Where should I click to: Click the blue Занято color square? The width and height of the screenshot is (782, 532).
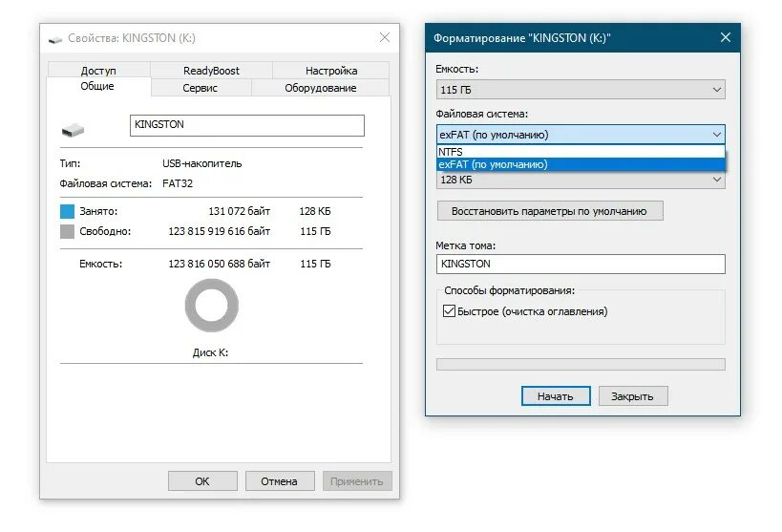point(67,211)
